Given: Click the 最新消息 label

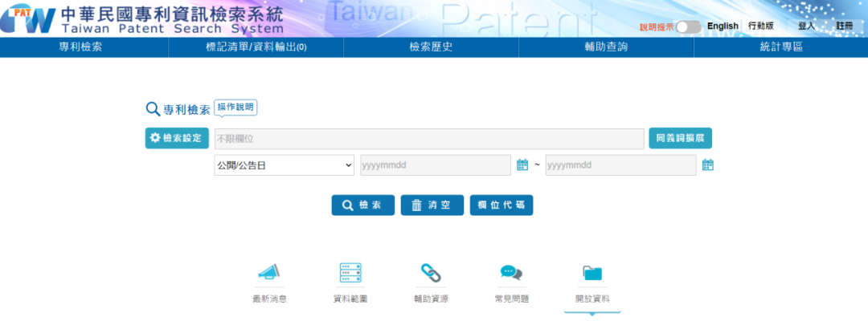Looking at the screenshot, I should pos(269,299).
